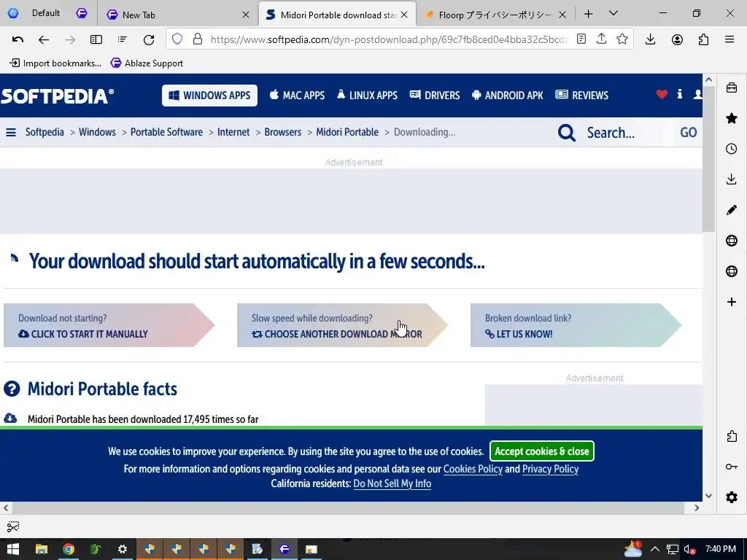The image size is (747, 560).
Task: Toggle reader view in address bar
Action: click(581, 39)
